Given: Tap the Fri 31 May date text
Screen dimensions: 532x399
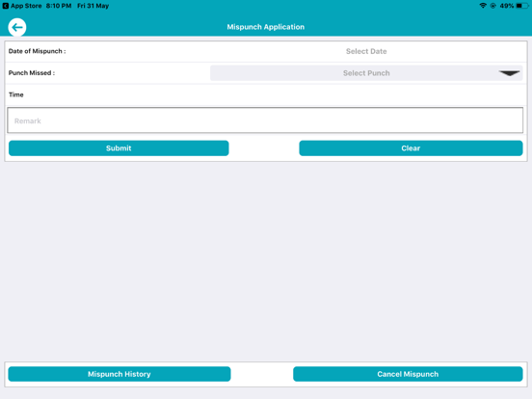Looking at the screenshot, I should coord(93,6).
